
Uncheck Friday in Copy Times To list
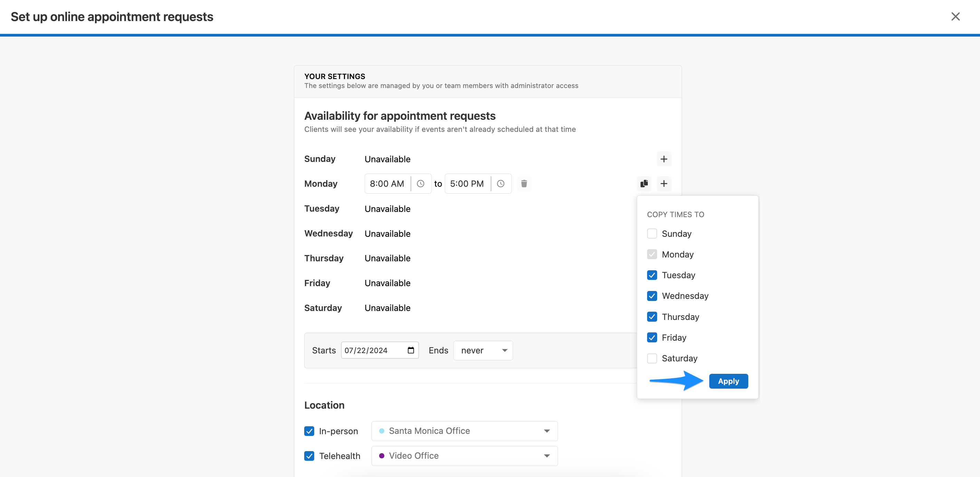coord(652,338)
